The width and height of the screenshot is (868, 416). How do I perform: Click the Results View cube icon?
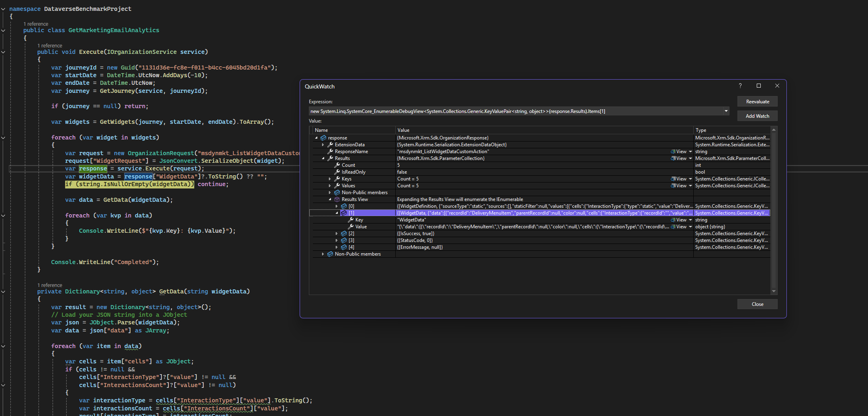(x=337, y=199)
